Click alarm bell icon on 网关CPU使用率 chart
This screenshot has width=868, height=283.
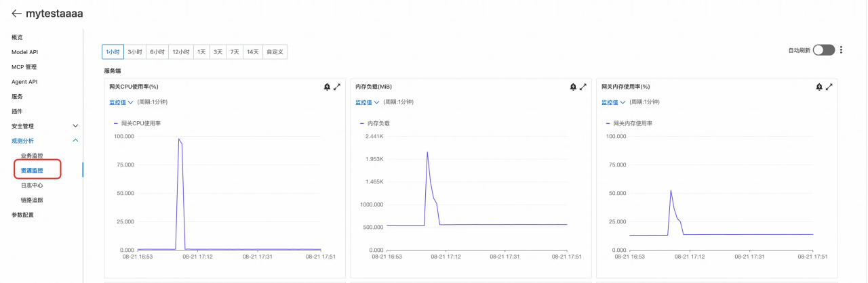327,87
